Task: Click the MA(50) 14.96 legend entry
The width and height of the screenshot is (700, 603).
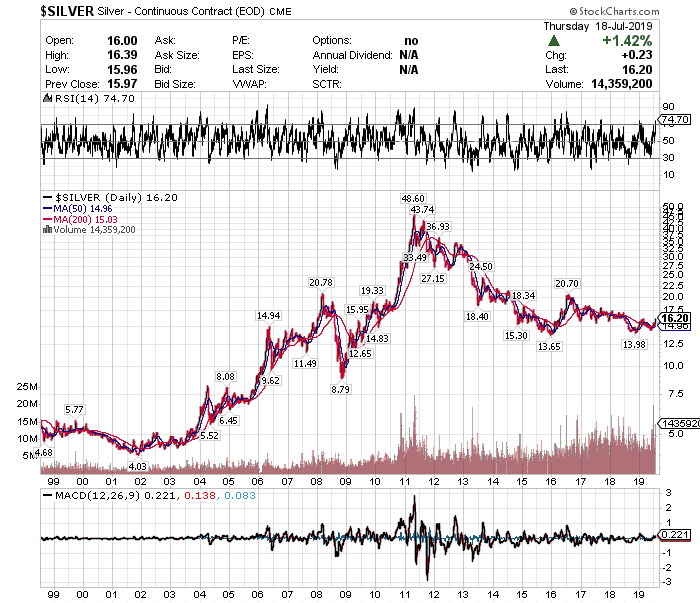Action: (78, 208)
